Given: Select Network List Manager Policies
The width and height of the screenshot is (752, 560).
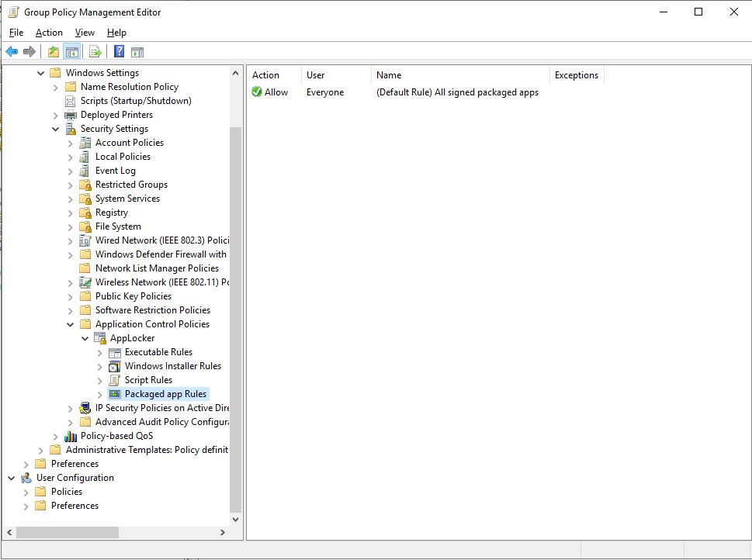Looking at the screenshot, I should click(x=157, y=268).
